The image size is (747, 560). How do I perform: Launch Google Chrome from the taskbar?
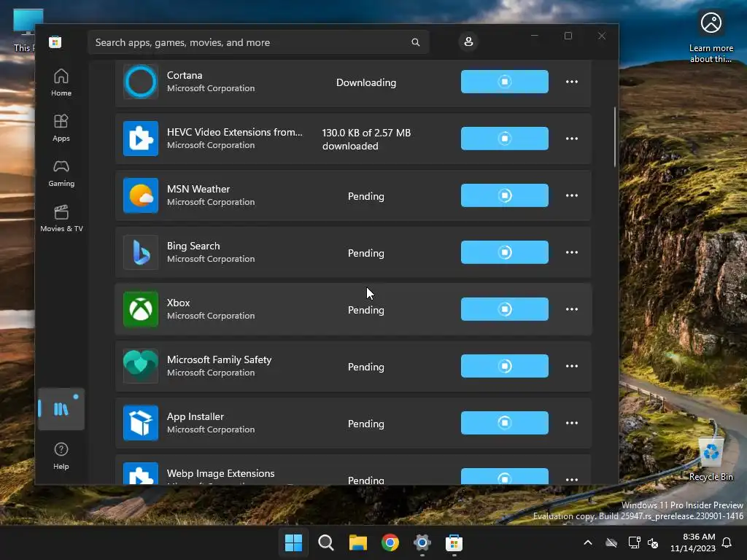(x=390, y=542)
